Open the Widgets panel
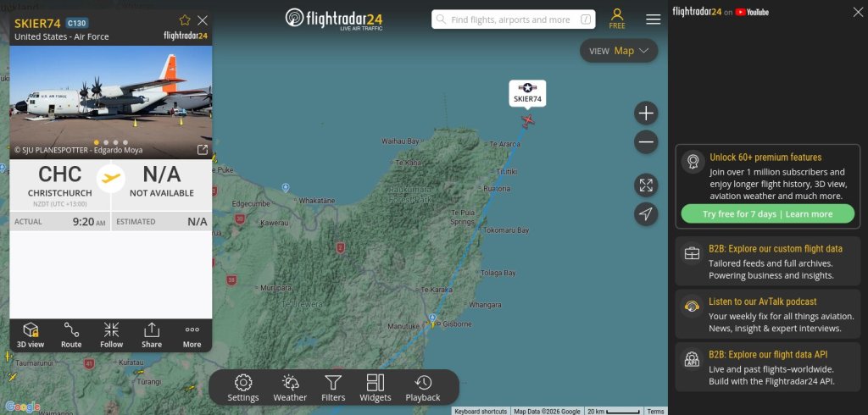868x415 pixels. coord(376,388)
